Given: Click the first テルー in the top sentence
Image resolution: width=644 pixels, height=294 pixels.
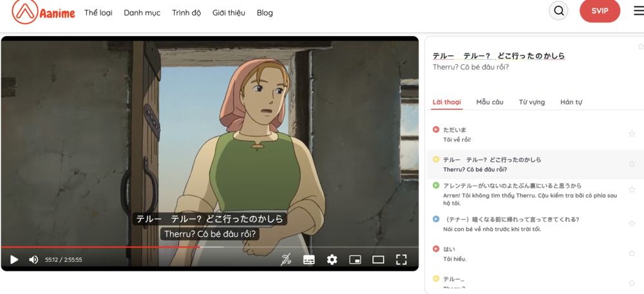Looking at the screenshot, I should [443, 56].
